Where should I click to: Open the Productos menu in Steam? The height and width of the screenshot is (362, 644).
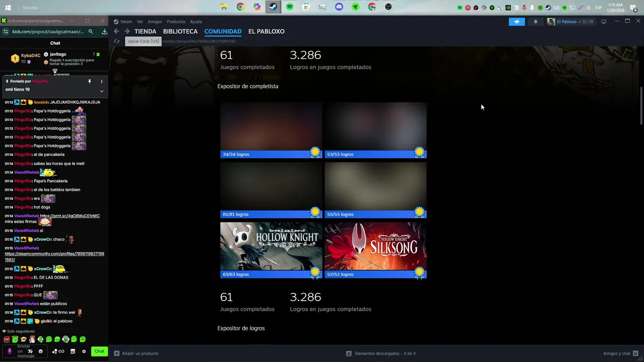(176, 22)
